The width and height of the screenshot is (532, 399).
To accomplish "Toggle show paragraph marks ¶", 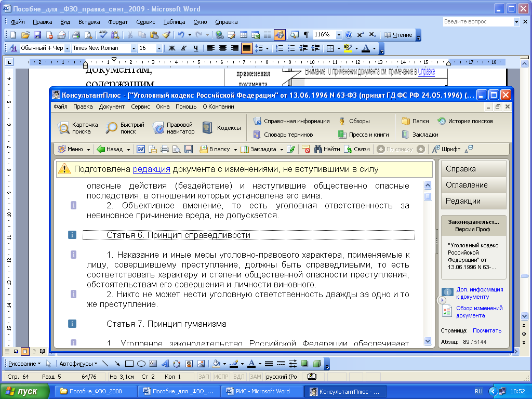I will coord(307,35).
